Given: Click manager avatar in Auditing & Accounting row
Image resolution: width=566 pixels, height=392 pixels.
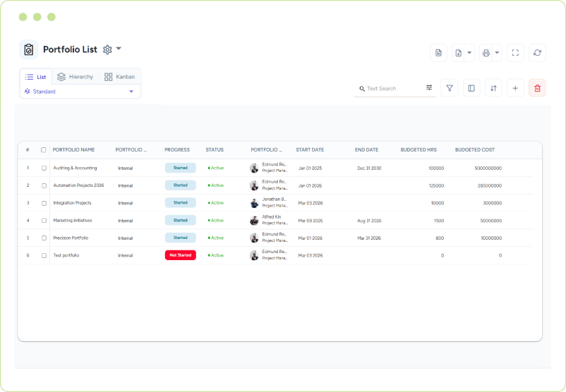Looking at the screenshot, I should 254,168.
